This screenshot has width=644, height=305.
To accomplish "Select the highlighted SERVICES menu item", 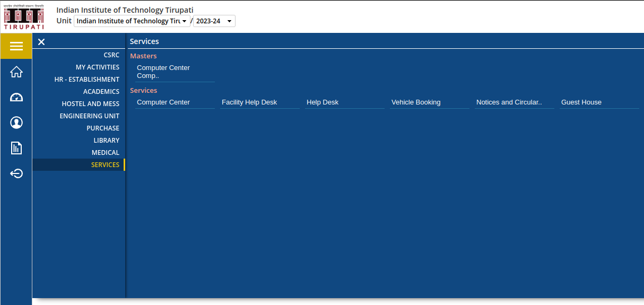I will (x=79, y=165).
